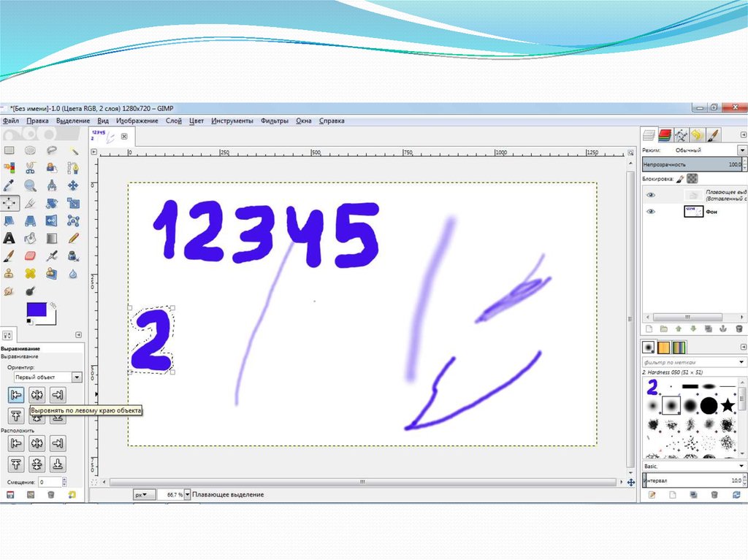Image resolution: width=748 pixels, height=560 pixels.
Task: Toggle zoom image when window resizes
Action: coord(630,153)
